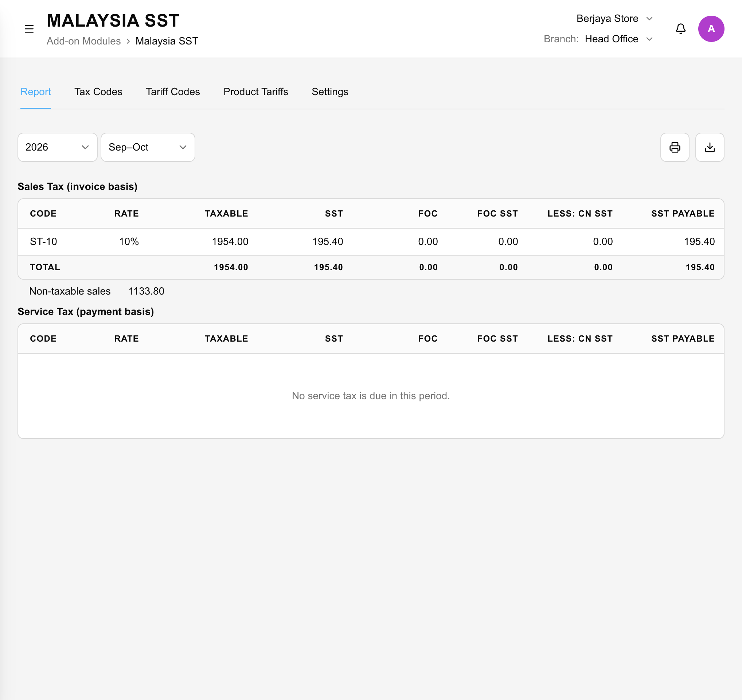Image resolution: width=742 pixels, height=700 pixels.
Task: Select the ST-10 code cell
Action: [43, 242]
